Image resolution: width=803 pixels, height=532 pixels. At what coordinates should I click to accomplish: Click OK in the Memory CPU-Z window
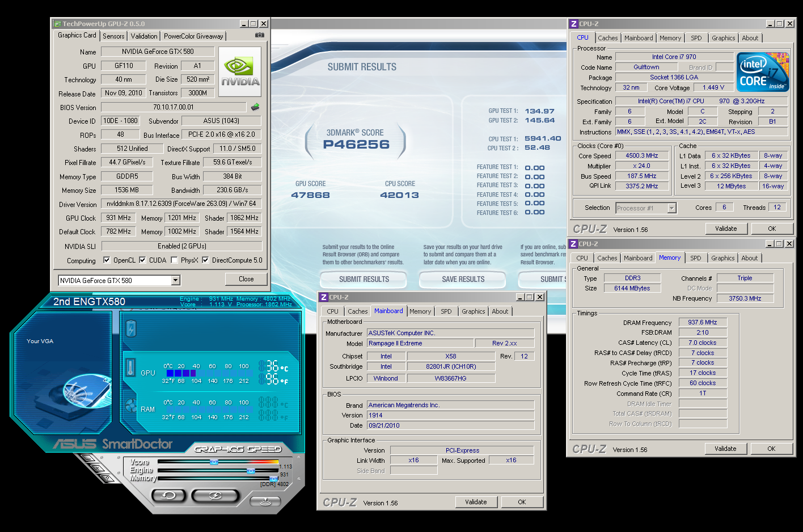[x=771, y=449]
